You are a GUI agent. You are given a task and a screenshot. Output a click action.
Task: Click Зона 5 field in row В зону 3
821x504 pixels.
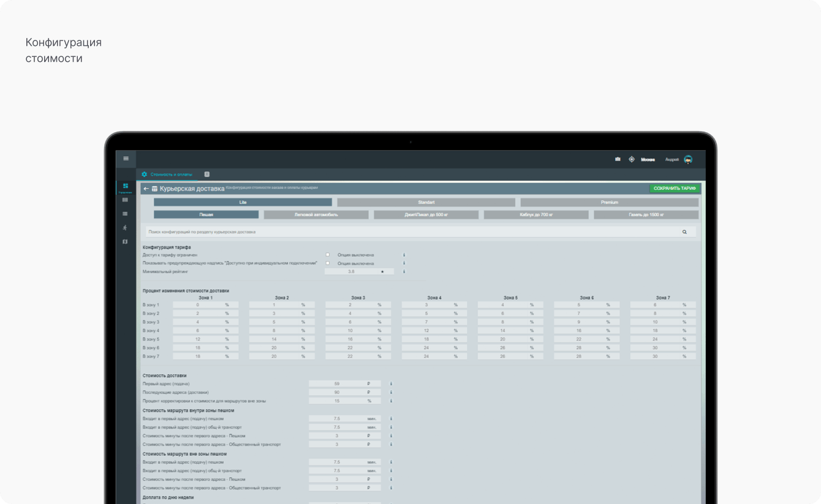[x=510, y=322]
